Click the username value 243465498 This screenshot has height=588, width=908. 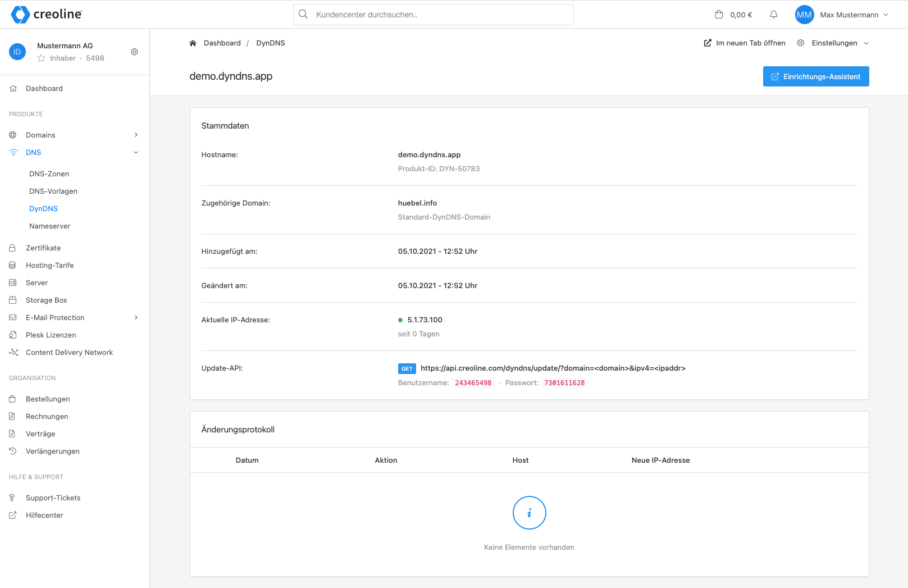(473, 383)
